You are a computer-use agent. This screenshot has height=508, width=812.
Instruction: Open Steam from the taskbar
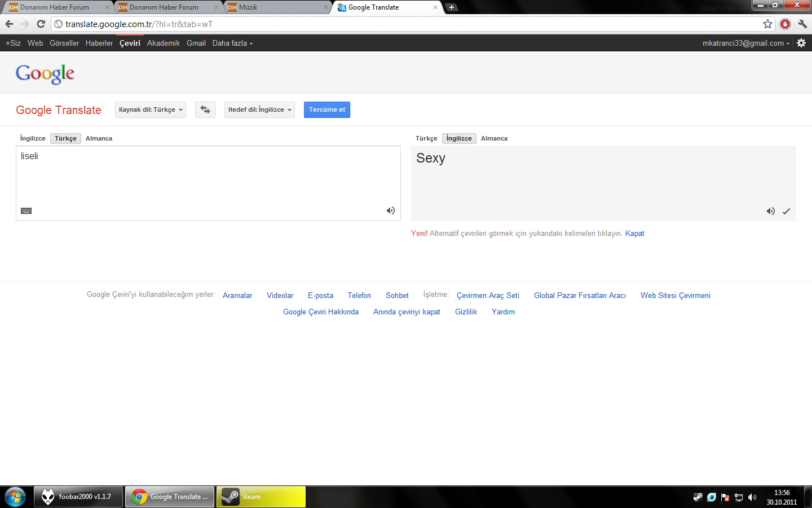(x=261, y=497)
